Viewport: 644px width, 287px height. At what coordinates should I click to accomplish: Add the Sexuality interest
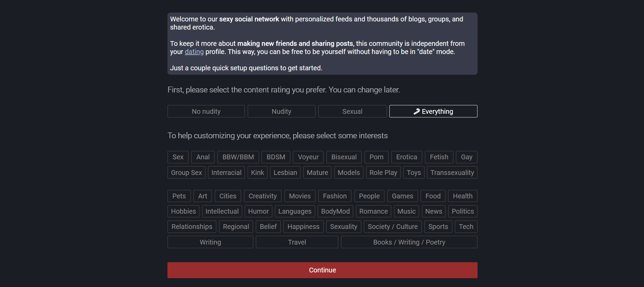pos(343,227)
